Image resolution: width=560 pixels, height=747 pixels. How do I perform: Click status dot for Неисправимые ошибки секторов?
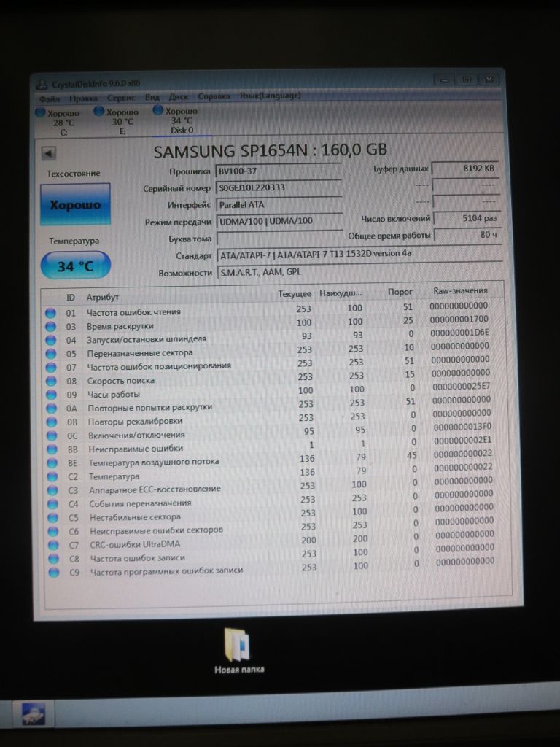point(53,531)
